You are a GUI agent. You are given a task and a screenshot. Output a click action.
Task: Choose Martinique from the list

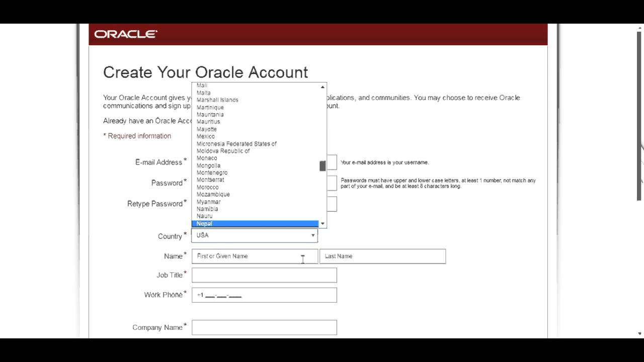tap(255, 107)
